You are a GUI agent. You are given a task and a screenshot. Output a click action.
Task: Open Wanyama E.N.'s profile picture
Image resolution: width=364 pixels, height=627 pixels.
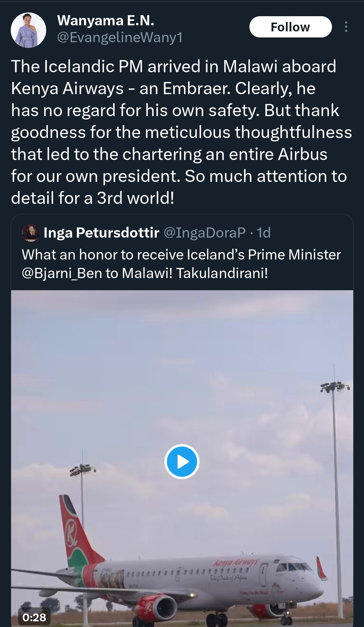[29, 30]
